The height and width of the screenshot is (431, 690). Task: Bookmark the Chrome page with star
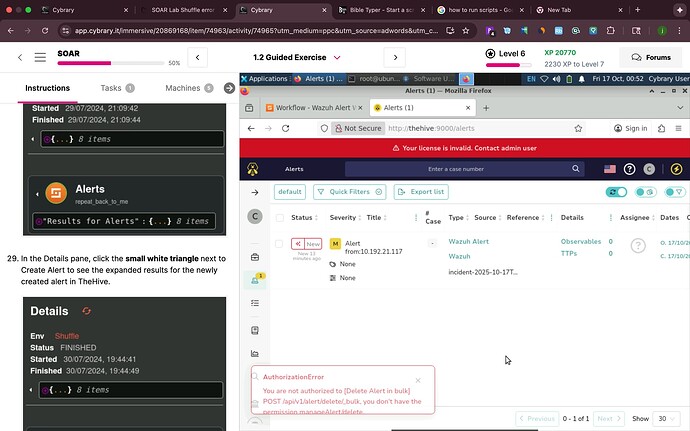tap(466, 30)
